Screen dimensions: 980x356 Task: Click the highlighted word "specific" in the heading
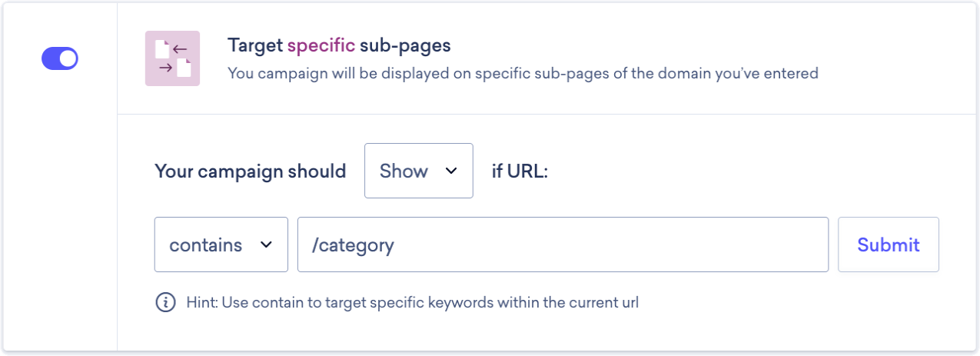click(321, 46)
